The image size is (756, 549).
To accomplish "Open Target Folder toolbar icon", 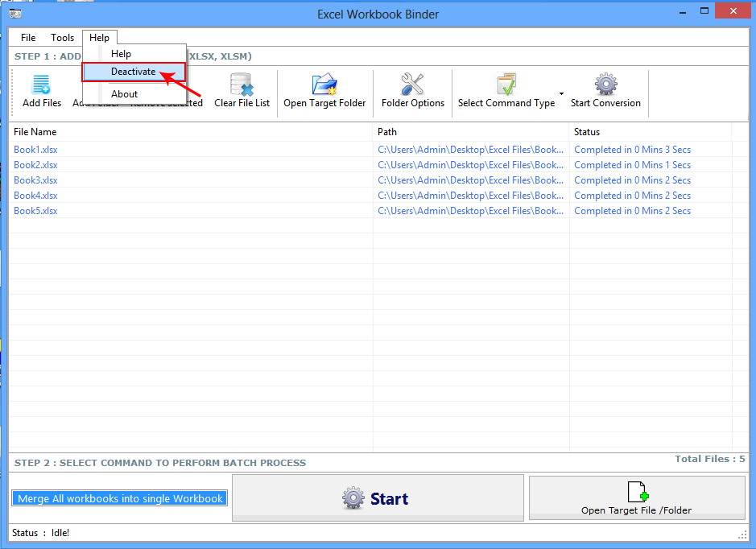I will pos(324,85).
